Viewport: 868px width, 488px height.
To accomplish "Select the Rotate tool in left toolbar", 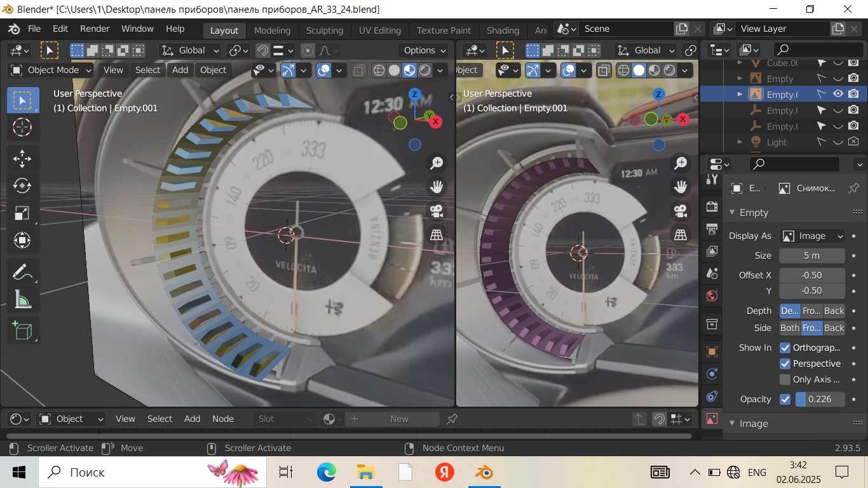I will coord(22,186).
